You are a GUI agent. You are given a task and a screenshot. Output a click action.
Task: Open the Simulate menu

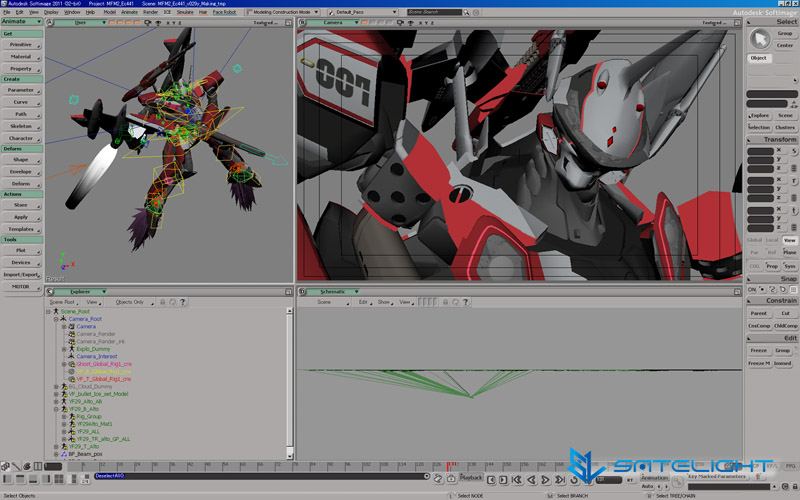[x=186, y=12]
